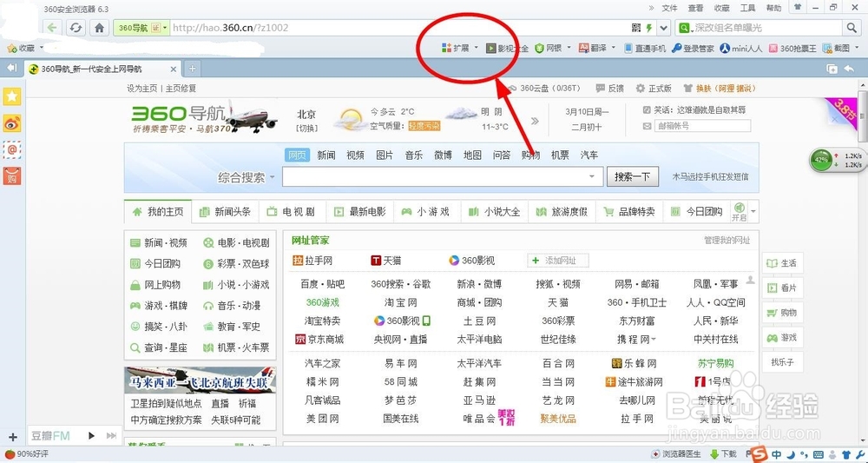Toggle the 开启 speaker switch on tab row
Image resolution: width=868 pixels, height=463 pixels.
(739, 212)
